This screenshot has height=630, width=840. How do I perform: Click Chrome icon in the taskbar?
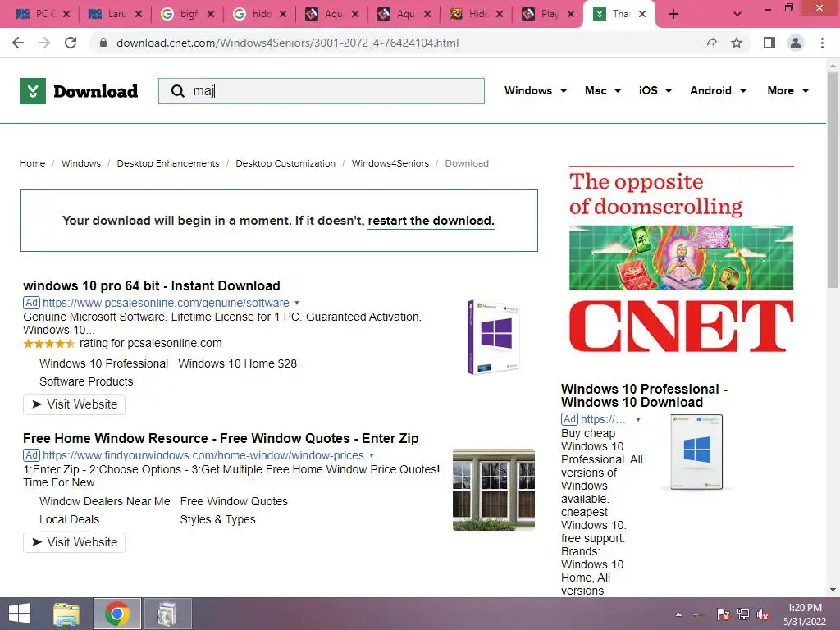[x=117, y=614]
